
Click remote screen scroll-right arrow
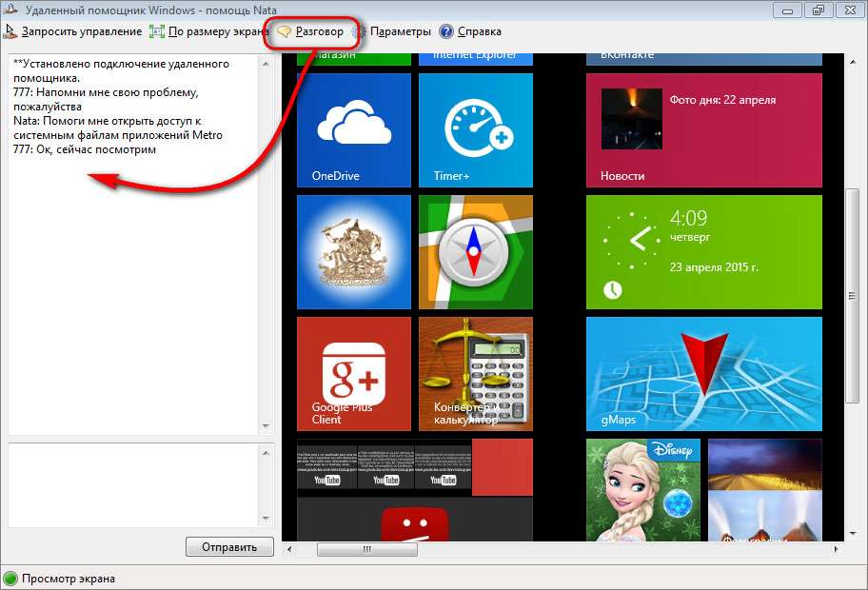[836, 549]
